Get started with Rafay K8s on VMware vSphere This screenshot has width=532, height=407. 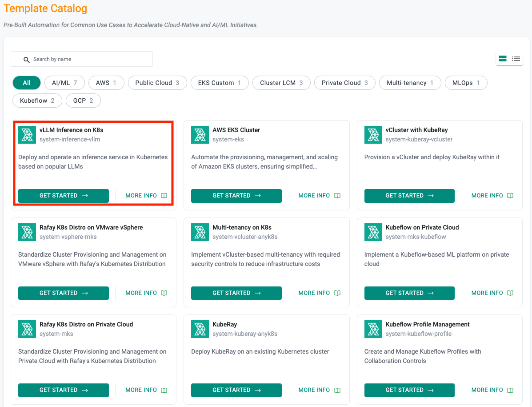(64, 293)
